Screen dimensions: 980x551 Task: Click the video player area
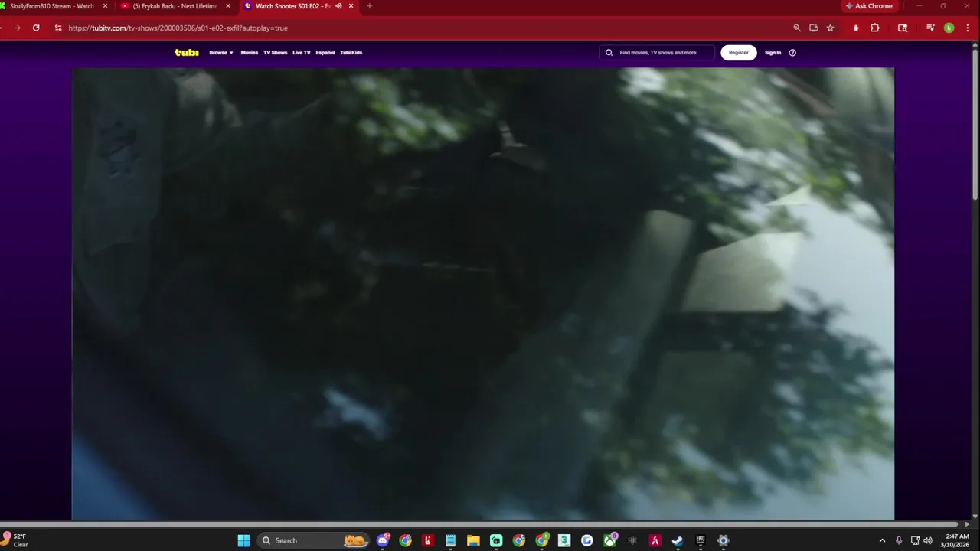tap(483, 294)
